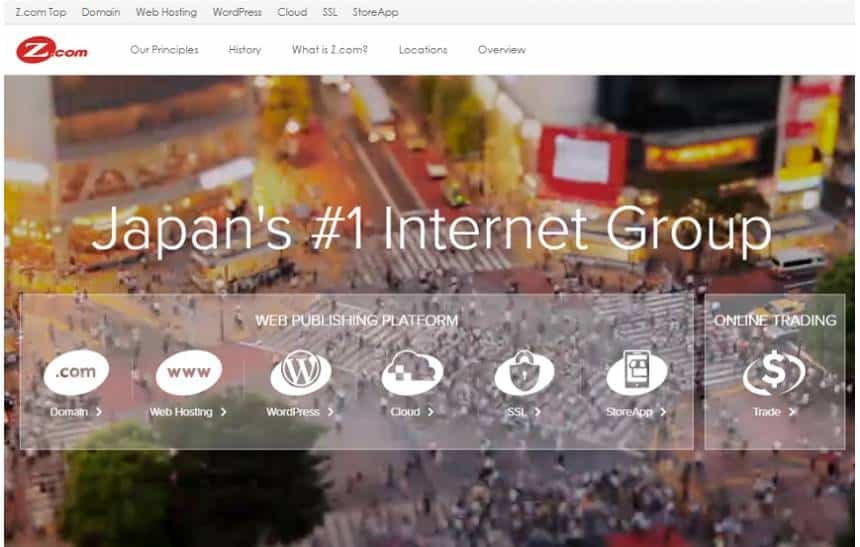Click the StoreApp phone icon
Viewport: 860px width, 547px height.
point(636,373)
